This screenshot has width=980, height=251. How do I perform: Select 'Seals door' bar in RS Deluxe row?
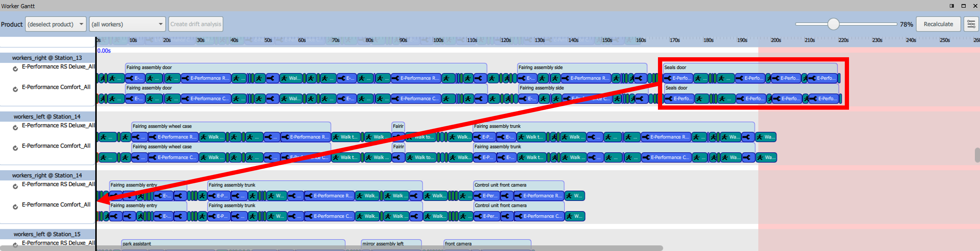pos(750,67)
